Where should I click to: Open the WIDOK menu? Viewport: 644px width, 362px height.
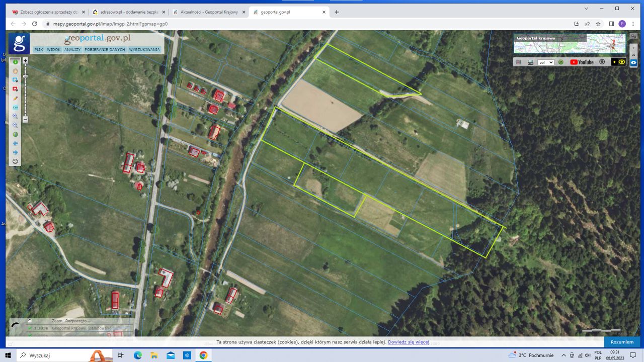click(x=54, y=49)
